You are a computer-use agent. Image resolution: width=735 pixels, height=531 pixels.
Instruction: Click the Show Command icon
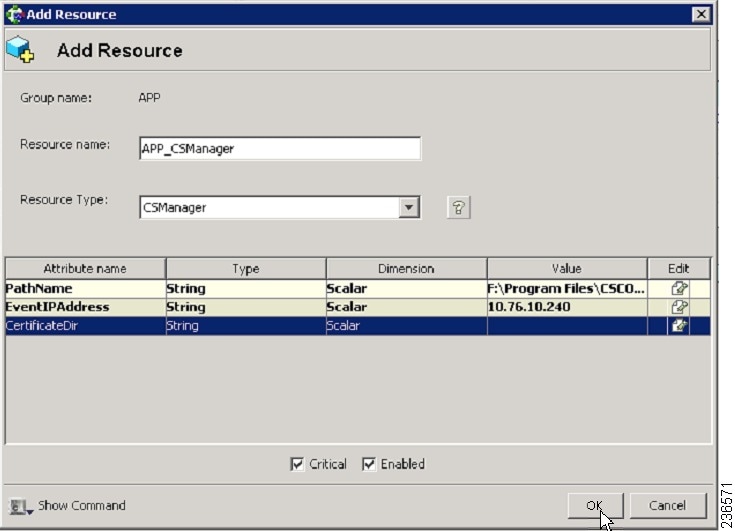[21, 506]
